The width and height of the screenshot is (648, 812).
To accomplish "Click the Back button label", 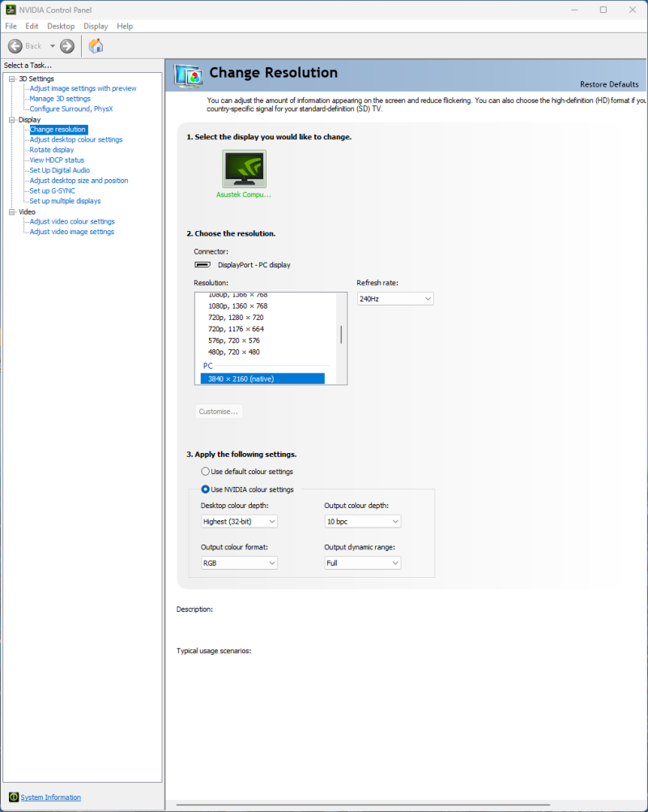I will coord(33,46).
